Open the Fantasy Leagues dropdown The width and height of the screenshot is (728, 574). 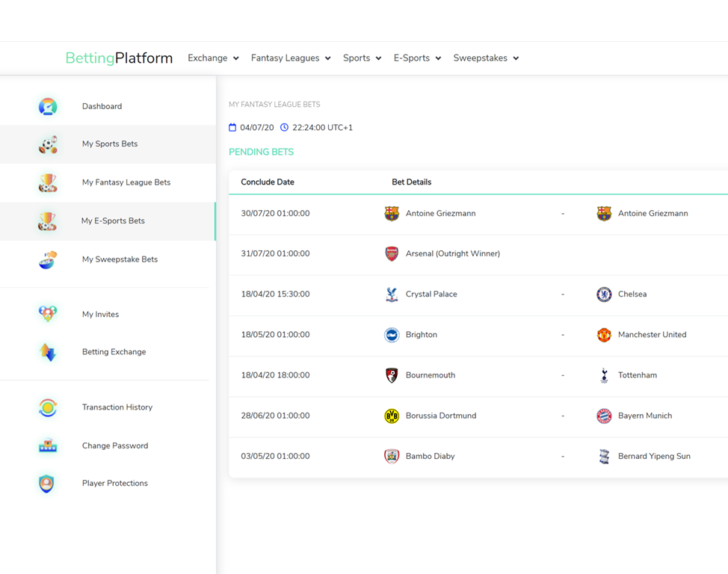coord(291,58)
